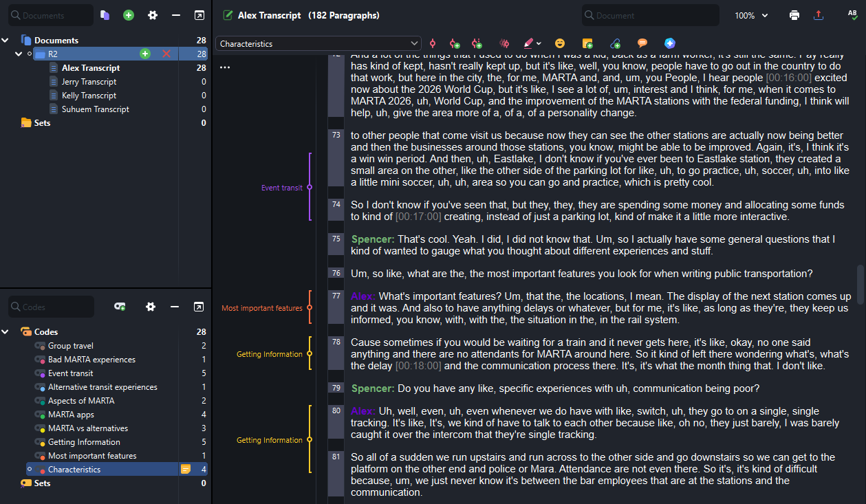Click the orange comment bubble icon
The width and height of the screenshot is (866, 504).
click(642, 43)
